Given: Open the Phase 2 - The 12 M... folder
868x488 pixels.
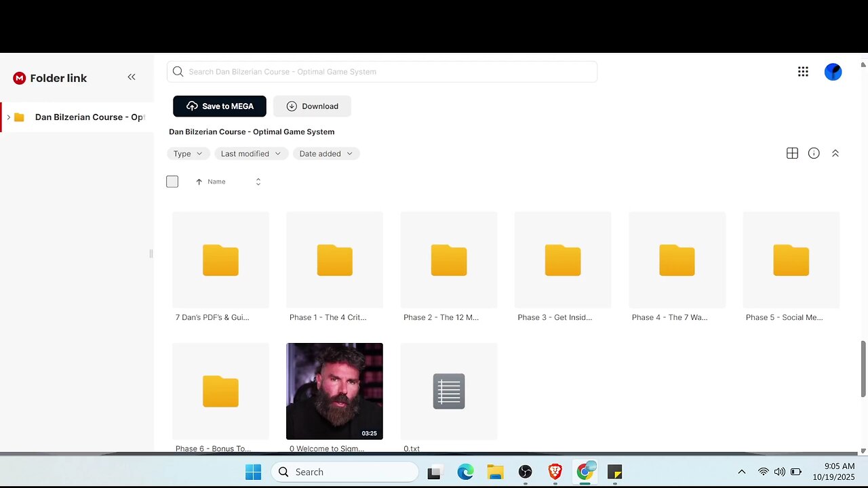Looking at the screenshot, I should 449,267.
